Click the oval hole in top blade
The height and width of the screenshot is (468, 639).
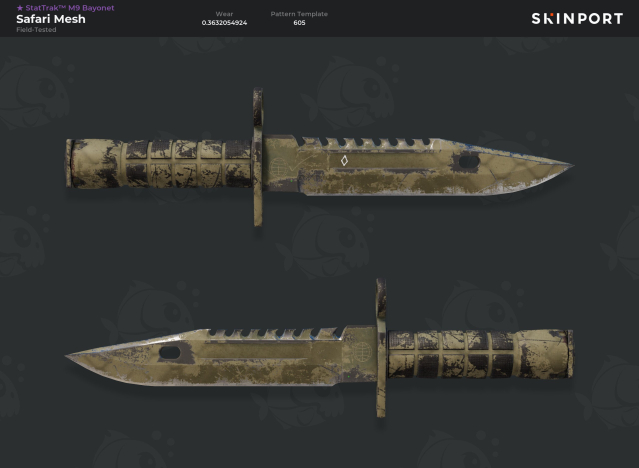(469, 162)
